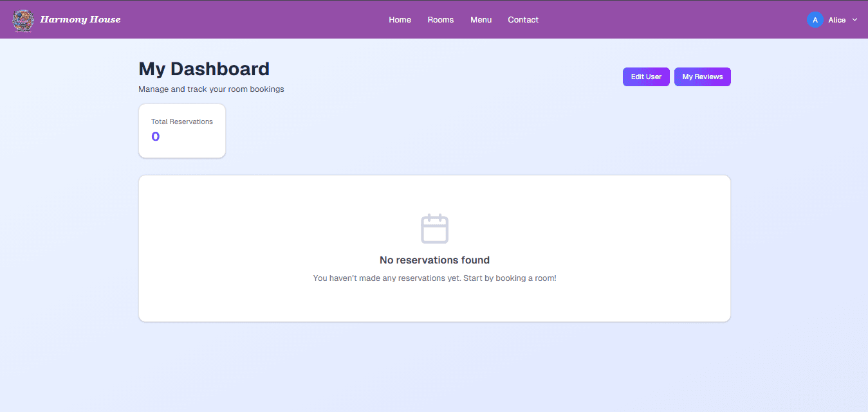Select the Total Reservations label
Image resolution: width=868 pixels, height=412 pixels.
(x=181, y=121)
